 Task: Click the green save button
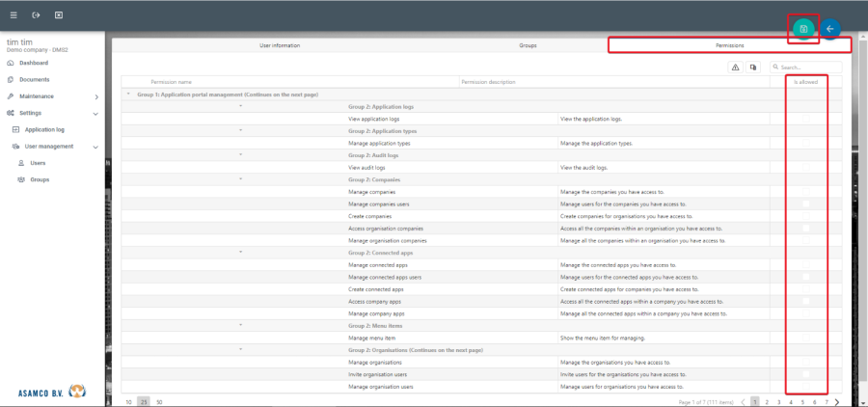coord(803,29)
